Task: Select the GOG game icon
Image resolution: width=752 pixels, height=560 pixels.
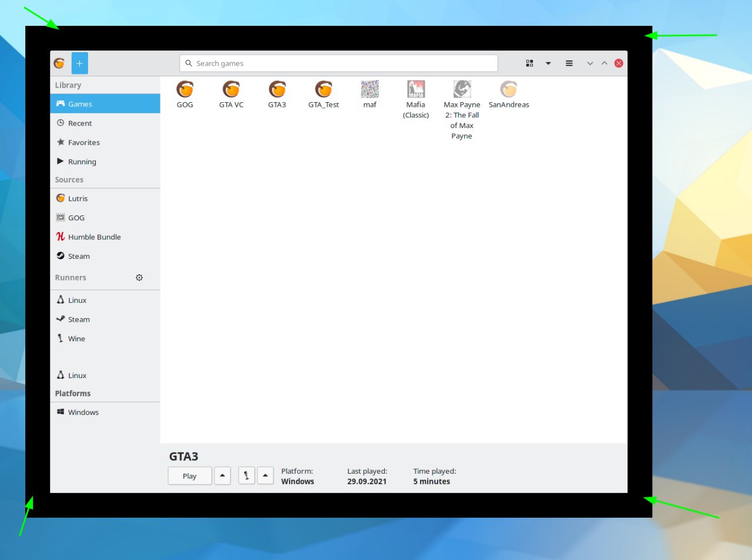Action: 185,89
